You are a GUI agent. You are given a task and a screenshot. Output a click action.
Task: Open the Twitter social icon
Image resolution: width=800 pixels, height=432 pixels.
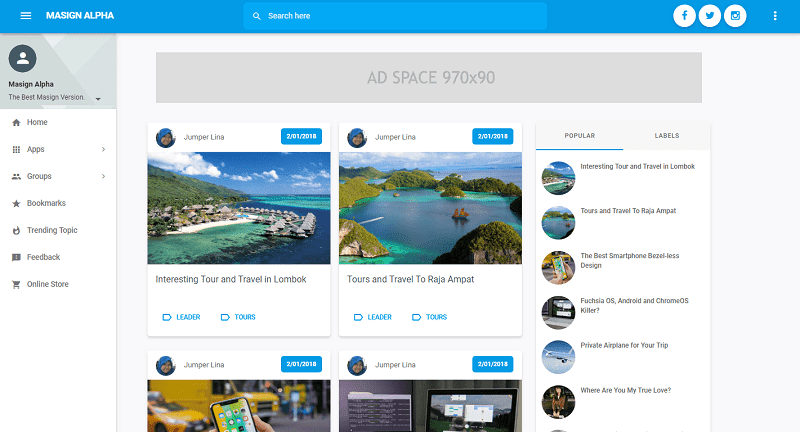[x=710, y=16]
